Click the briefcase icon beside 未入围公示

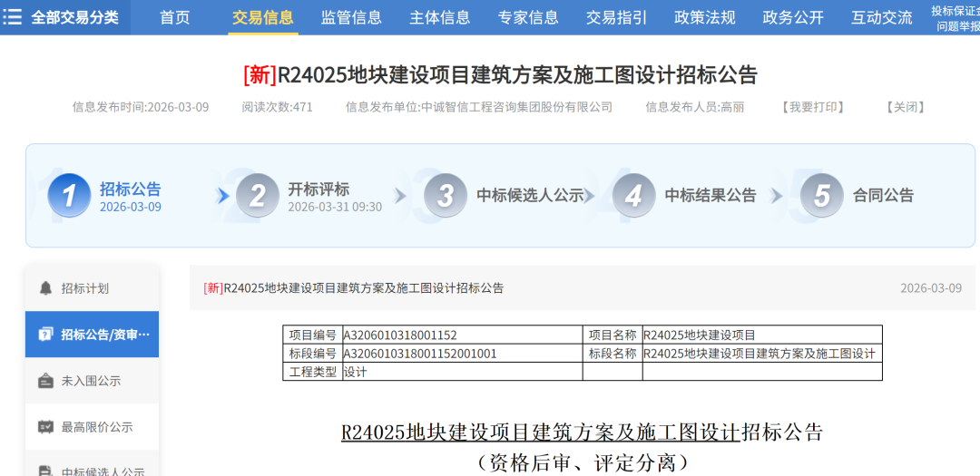45,381
